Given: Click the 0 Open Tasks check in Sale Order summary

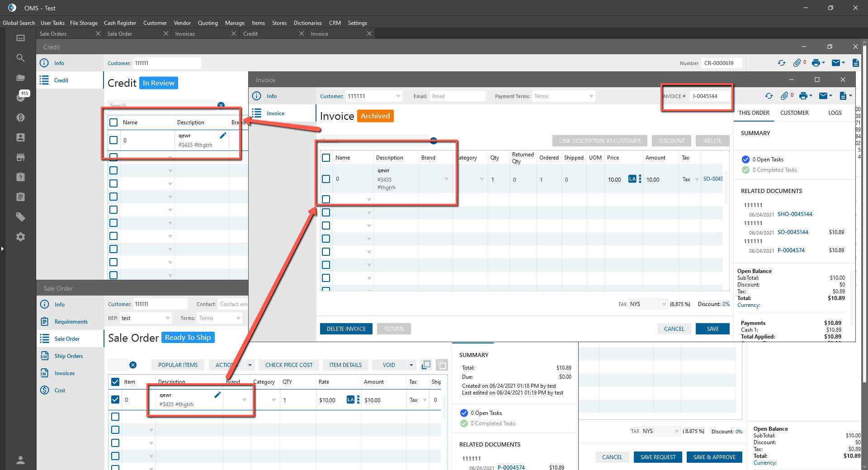Looking at the screenshot, I should coord(464,413).
